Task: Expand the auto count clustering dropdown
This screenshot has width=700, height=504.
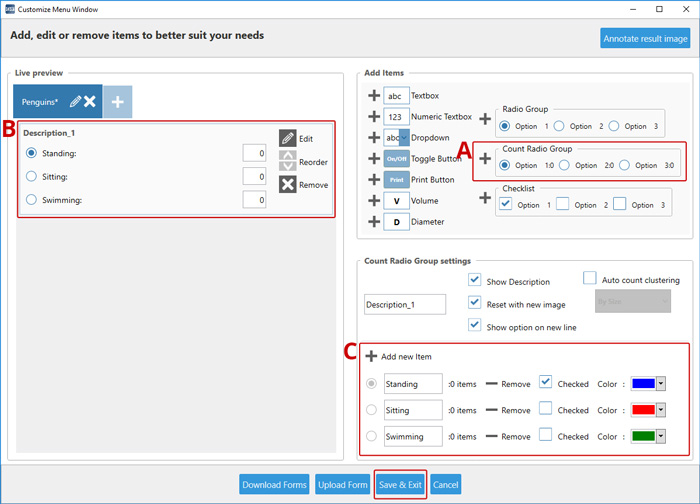Action: [632, 301]
